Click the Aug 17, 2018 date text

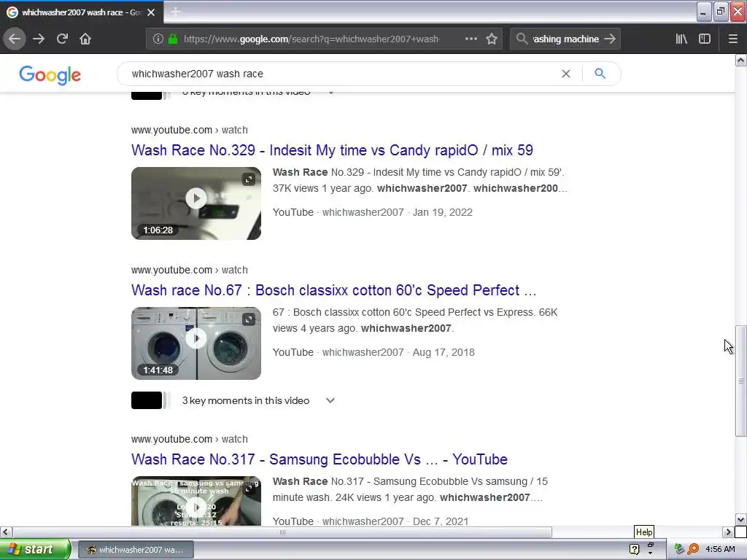point(444,352)
